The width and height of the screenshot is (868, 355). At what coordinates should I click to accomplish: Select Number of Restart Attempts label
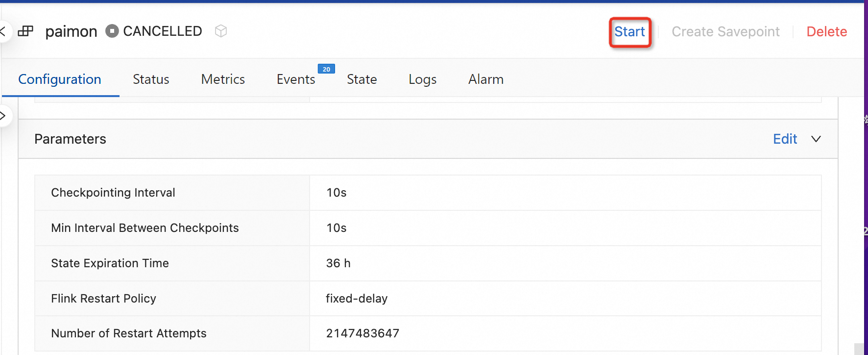click(x=129, y=333)
